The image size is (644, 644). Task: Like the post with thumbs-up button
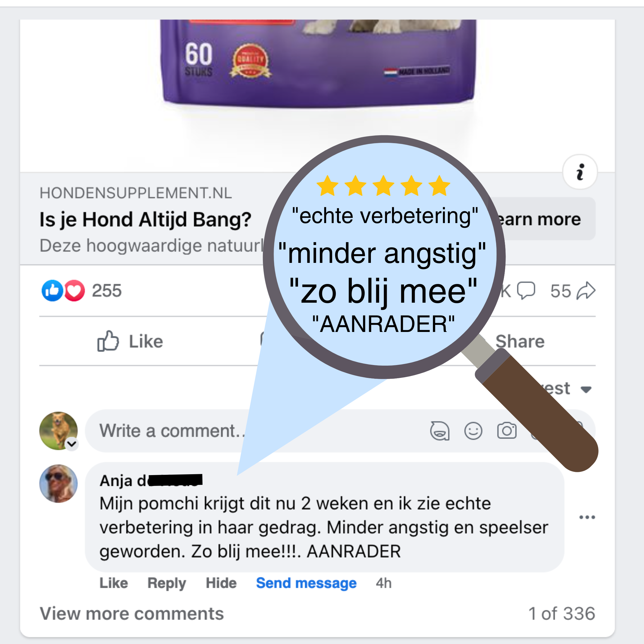(x=130, y=341)
